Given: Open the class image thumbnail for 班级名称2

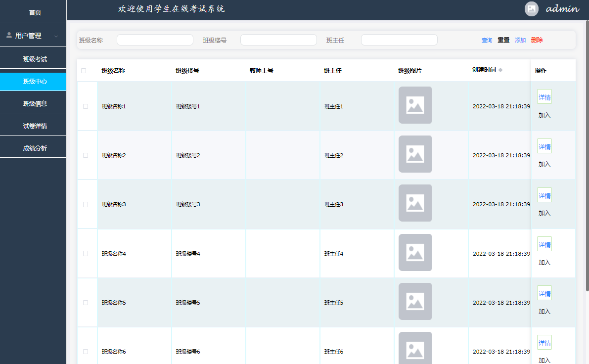Looking at the screenshot, I should [x=415, y=154].
